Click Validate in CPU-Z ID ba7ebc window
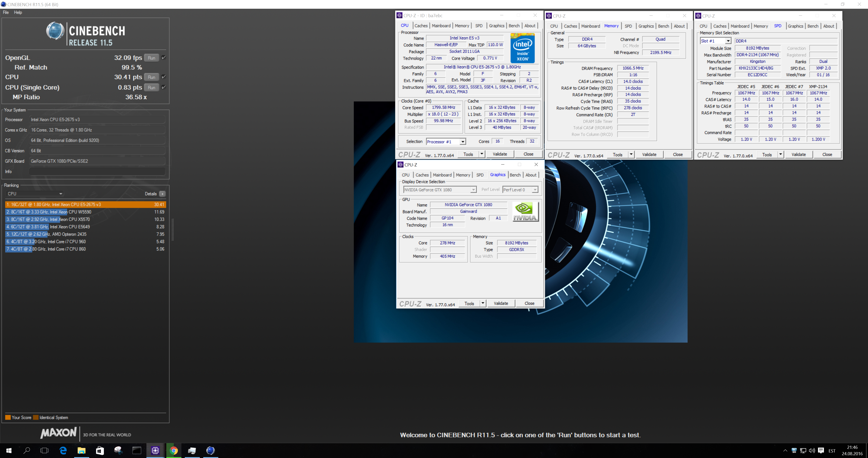Image resolution: width=868 pixels, height=458 pixels. pyautogui.click(x=500, y=154)
